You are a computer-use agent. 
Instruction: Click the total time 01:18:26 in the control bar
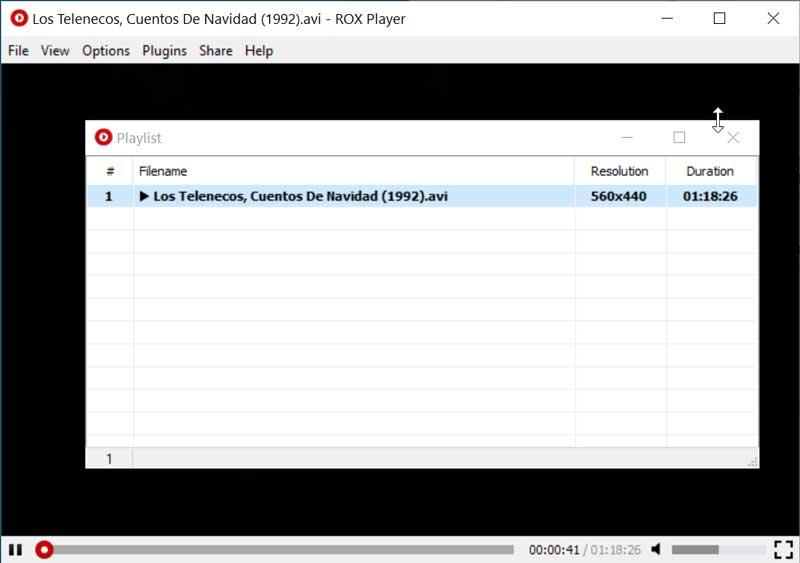(615, 550)
